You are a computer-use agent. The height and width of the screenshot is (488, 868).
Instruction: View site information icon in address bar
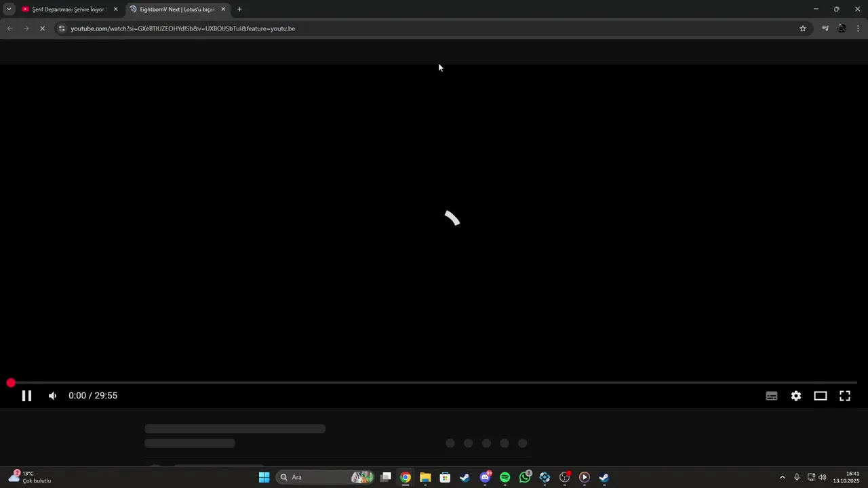(x=62, y=28)
